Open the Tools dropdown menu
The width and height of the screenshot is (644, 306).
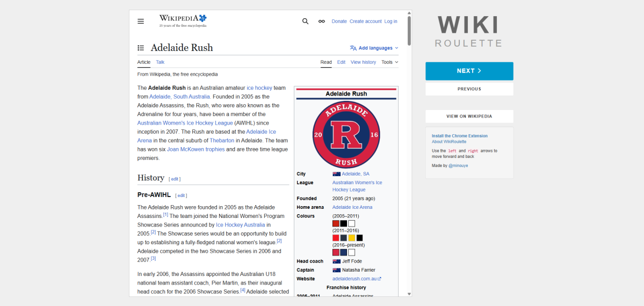tap(390, 62)
